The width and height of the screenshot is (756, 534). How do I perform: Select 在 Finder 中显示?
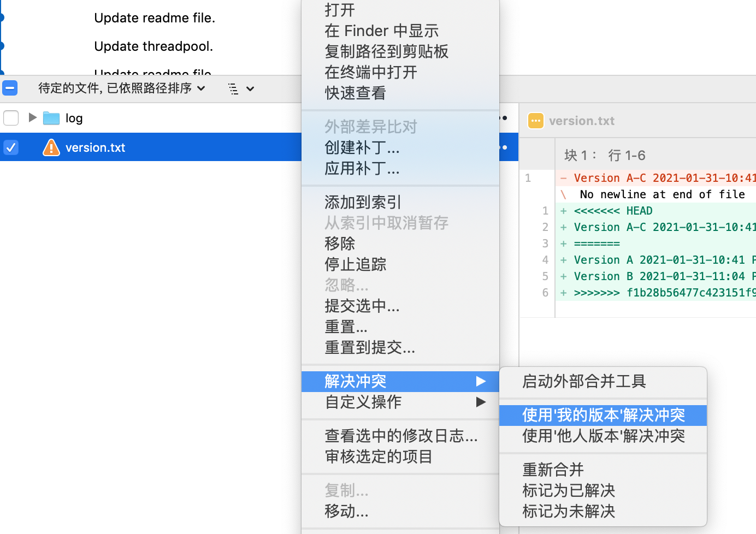[x=400, y=31]
